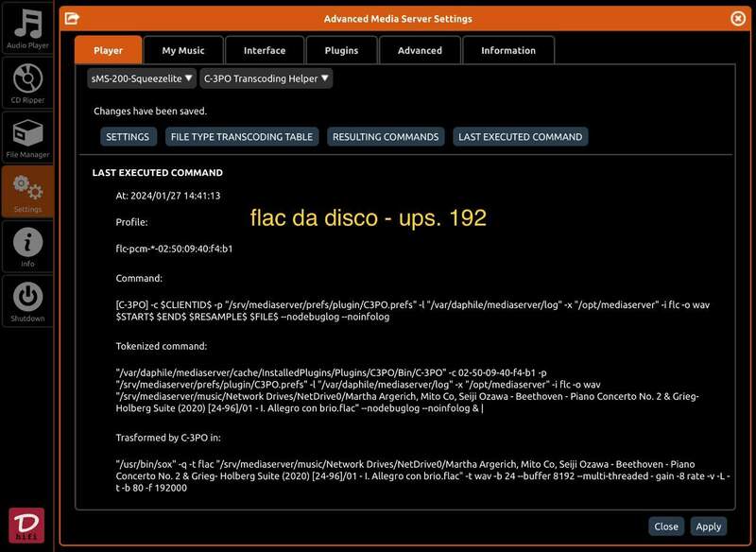Open the Info panel icon

pos(27,246)
